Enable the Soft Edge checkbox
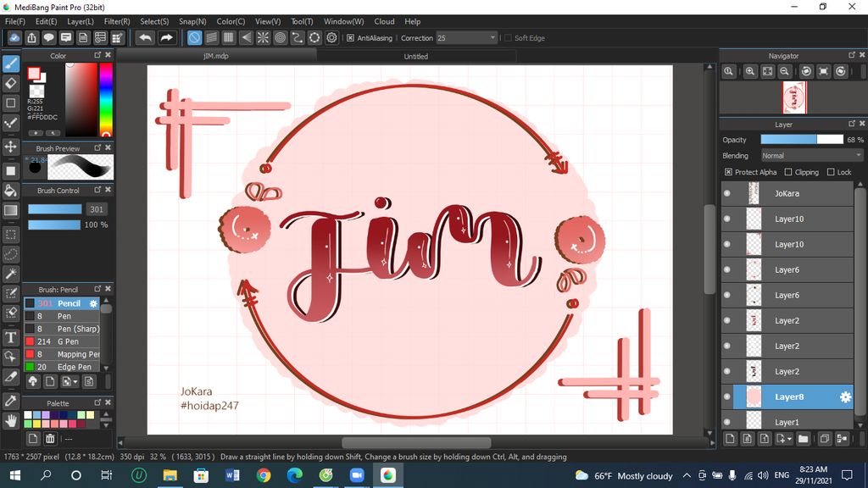The width and height of the screenshot is (868, 488). [509, 37]
